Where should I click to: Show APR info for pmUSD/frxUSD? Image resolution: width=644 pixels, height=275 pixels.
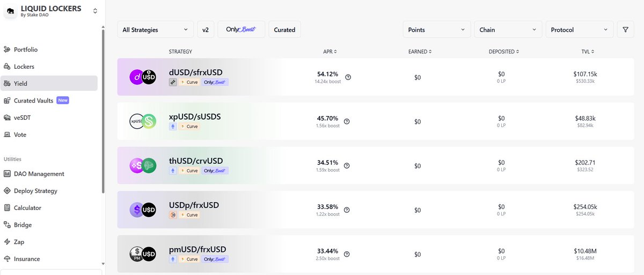coord(348,254)
